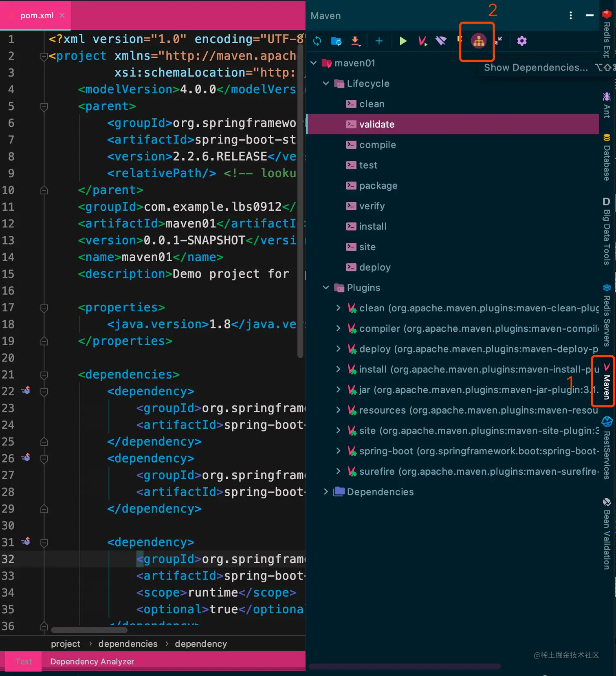Select the test lifecycle phase

(453, 165)
